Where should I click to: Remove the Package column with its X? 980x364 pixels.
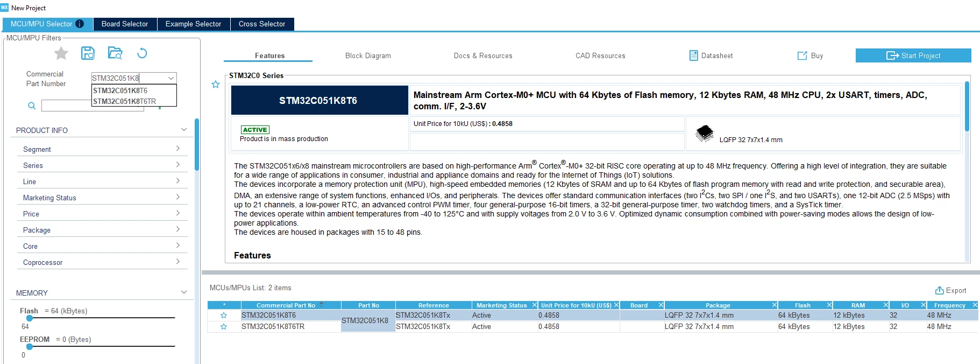tap(775, 305)
